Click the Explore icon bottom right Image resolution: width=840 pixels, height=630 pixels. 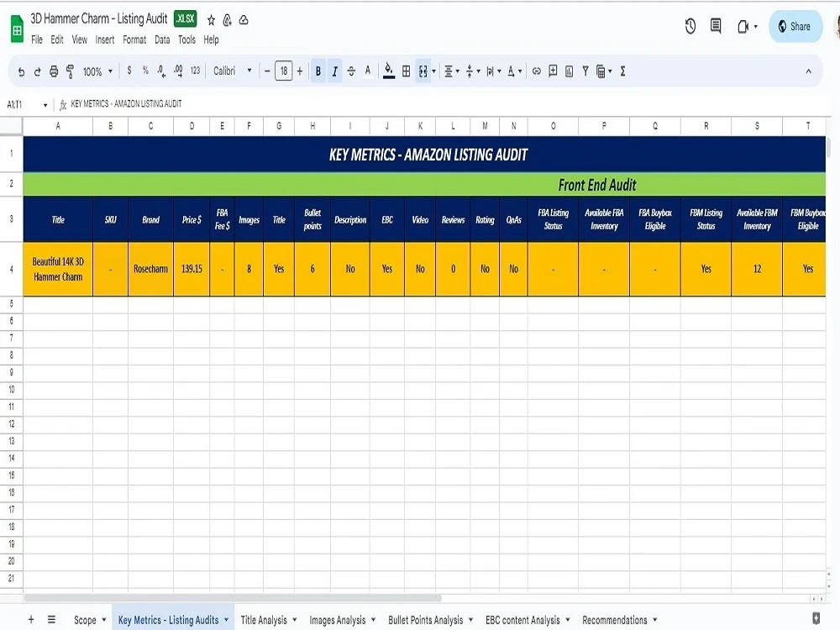click(816, 617)
